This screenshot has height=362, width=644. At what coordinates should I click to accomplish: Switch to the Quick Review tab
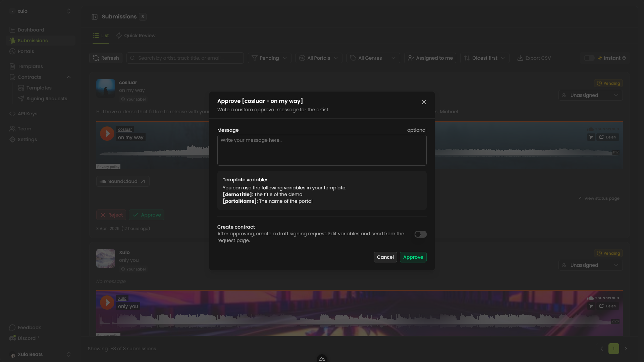click(x=136, y=35)
